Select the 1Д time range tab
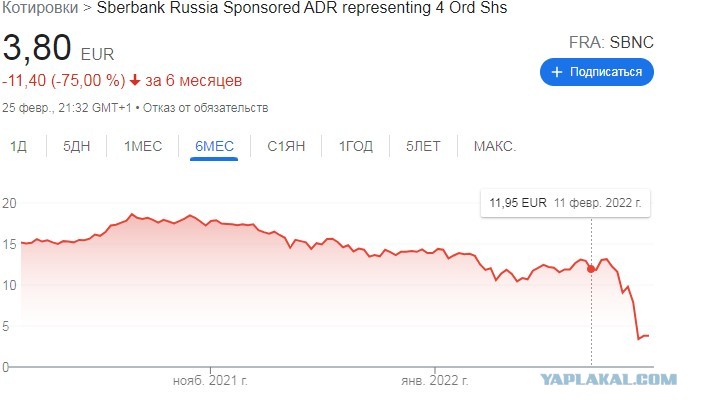The height and width of the screenshot is (409, 703). 18,146
